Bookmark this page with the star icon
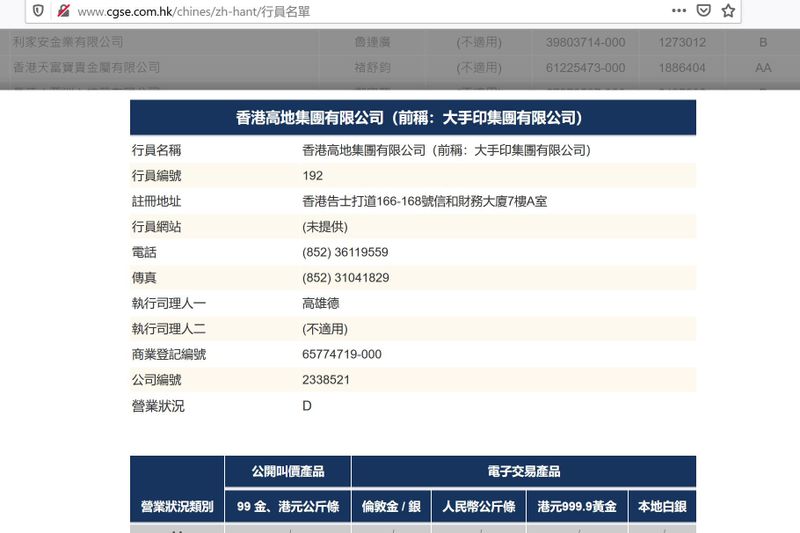Viewport: 800px width, 533px height. pos(728,10)
